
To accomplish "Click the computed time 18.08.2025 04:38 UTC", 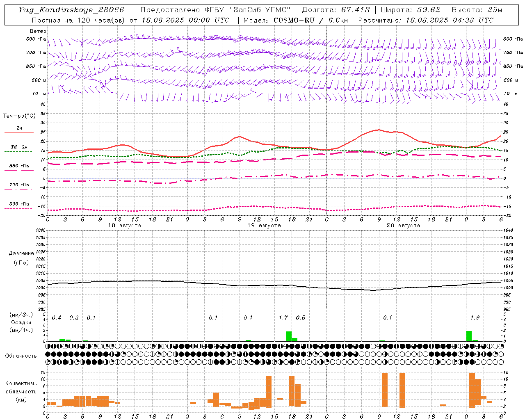I will tap(450, 20).
